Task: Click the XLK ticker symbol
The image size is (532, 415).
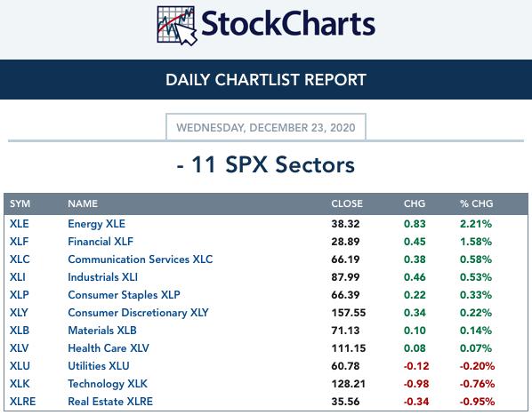Action: click(20, 384)
